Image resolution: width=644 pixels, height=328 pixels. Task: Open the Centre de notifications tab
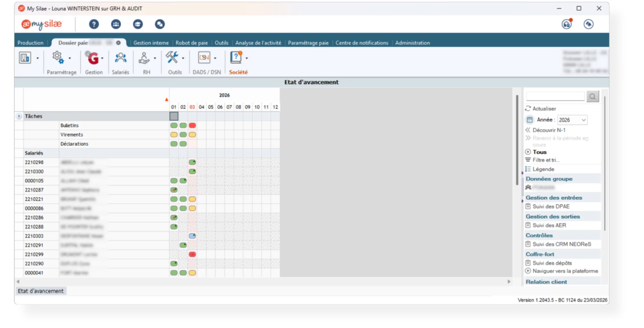click(x=362, y=43)
